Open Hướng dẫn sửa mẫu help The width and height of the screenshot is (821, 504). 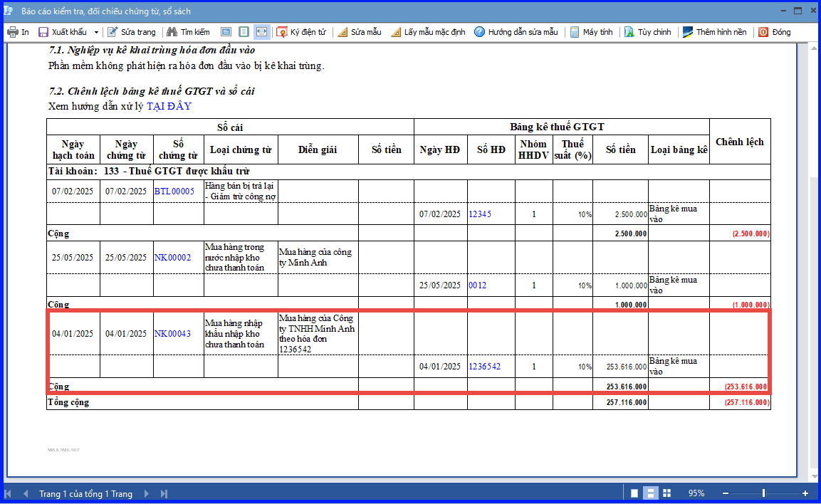(516, 32)
